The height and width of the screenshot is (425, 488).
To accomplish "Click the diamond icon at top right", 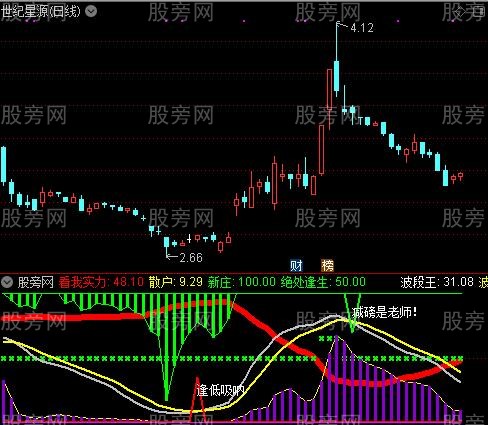I will tap(460, 12).
